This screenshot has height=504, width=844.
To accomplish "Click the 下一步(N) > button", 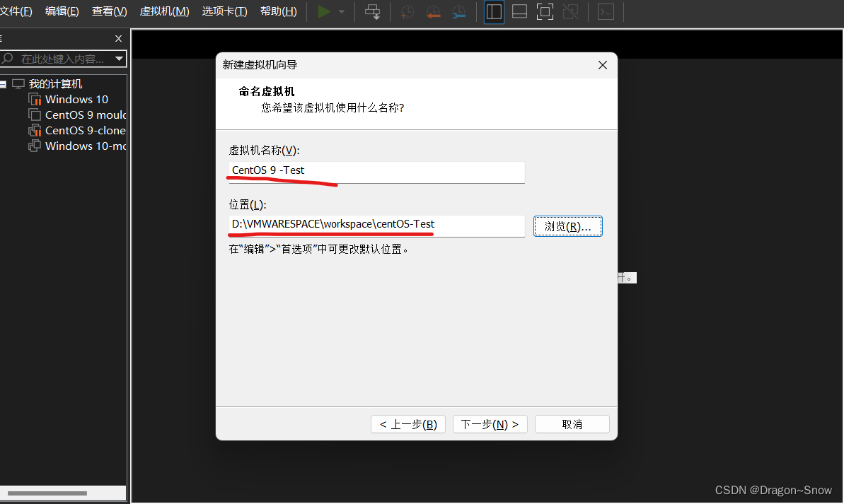I will click(x=490, y=424).
